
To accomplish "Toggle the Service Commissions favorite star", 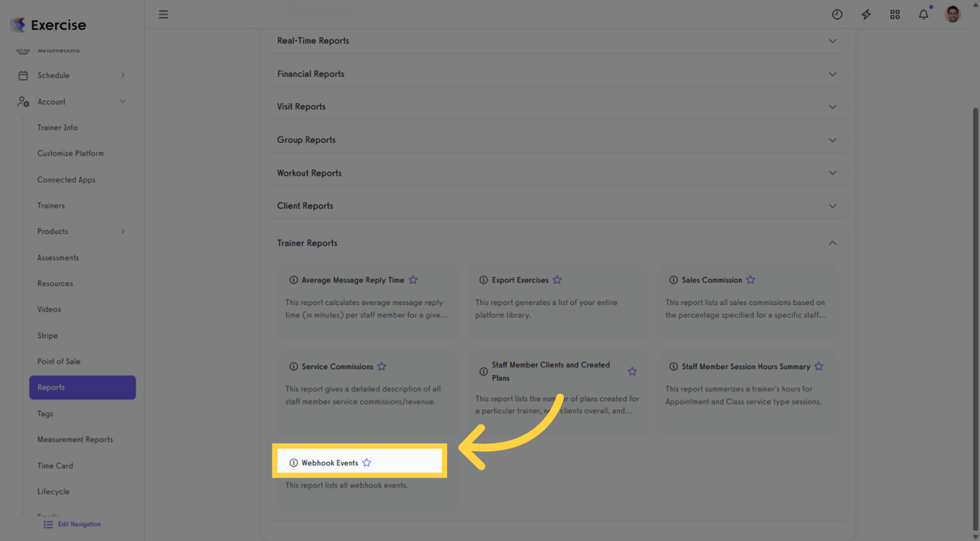I will click(x=382, y=366).
